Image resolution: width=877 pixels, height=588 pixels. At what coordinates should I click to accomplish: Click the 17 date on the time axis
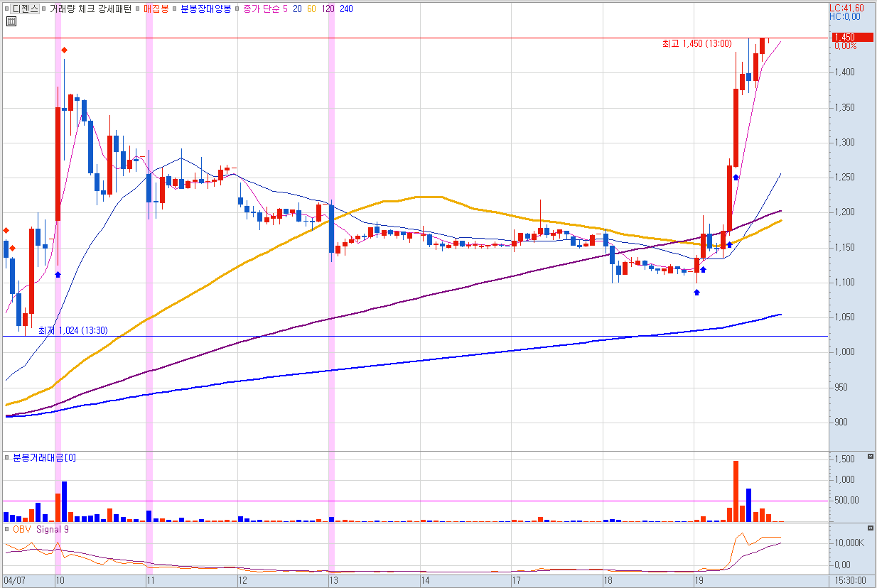[x=517, y=580]
